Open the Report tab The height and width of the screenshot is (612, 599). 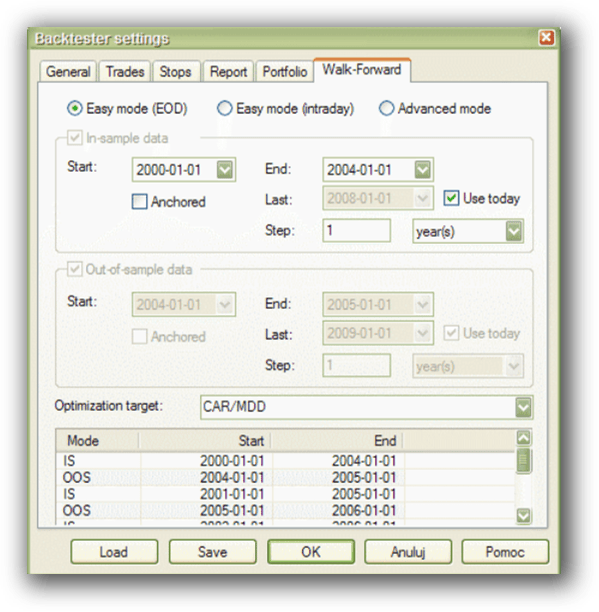(229, 71)
